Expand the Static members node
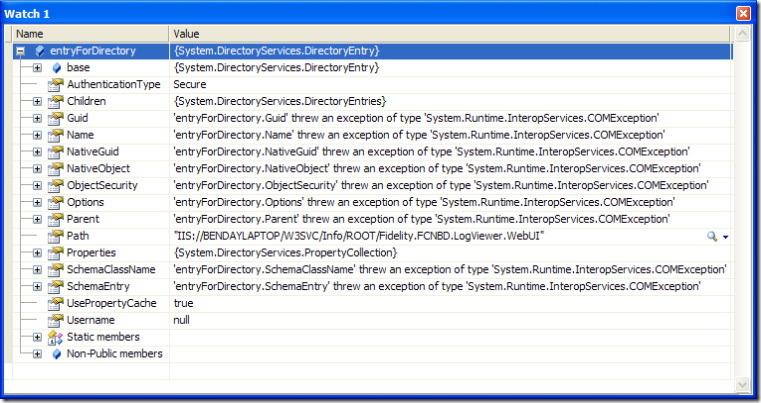Screen dimensions: 761x403 tap(37, 337)
